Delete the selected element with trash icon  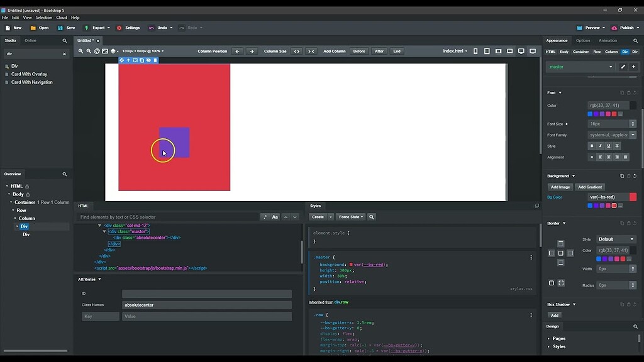coord(155,60)
